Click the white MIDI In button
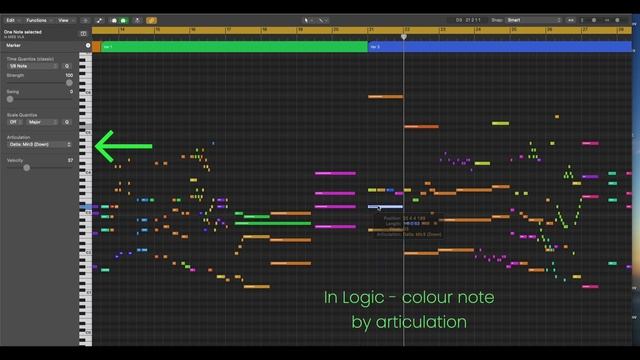This screenshot has width=640, height=360. [x=114, y=20]
